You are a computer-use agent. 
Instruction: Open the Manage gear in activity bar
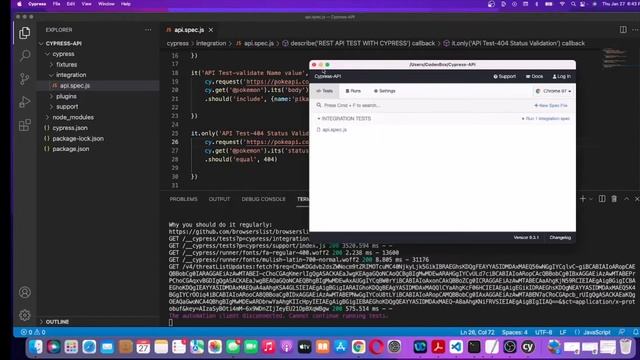tap(24, 315)
